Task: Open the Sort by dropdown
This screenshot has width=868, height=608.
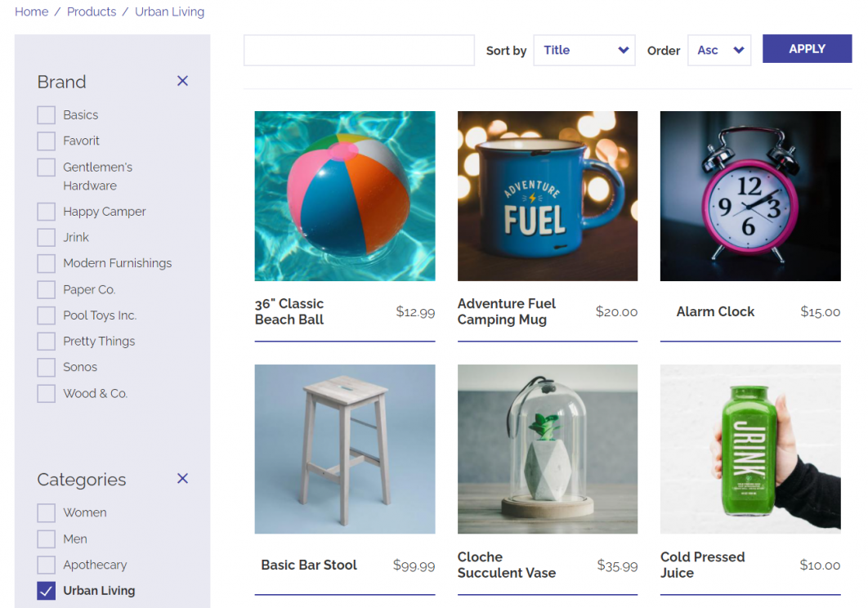Action: coord(584,50)
